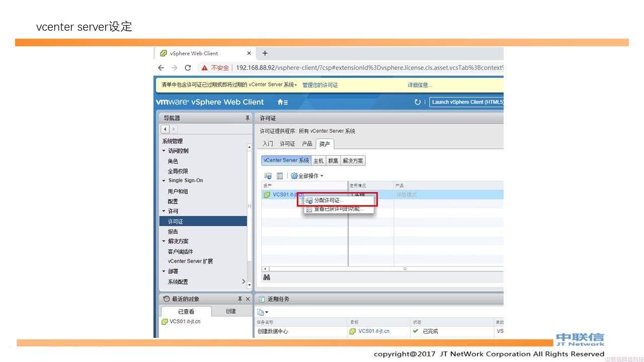The height and width of the screenshot is (362, 644).
Task: Click the navigator history back arrow
Action: (165, 130)
